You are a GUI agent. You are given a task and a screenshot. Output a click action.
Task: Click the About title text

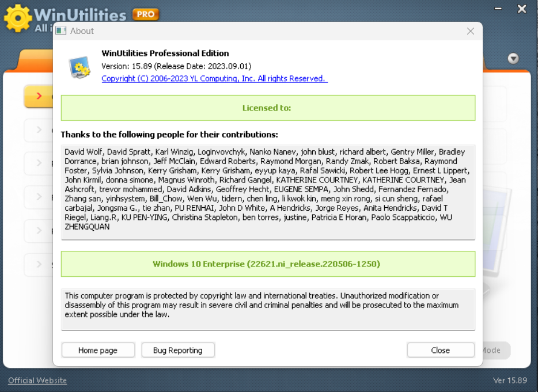pyautogui.click(x=82, y=31)
